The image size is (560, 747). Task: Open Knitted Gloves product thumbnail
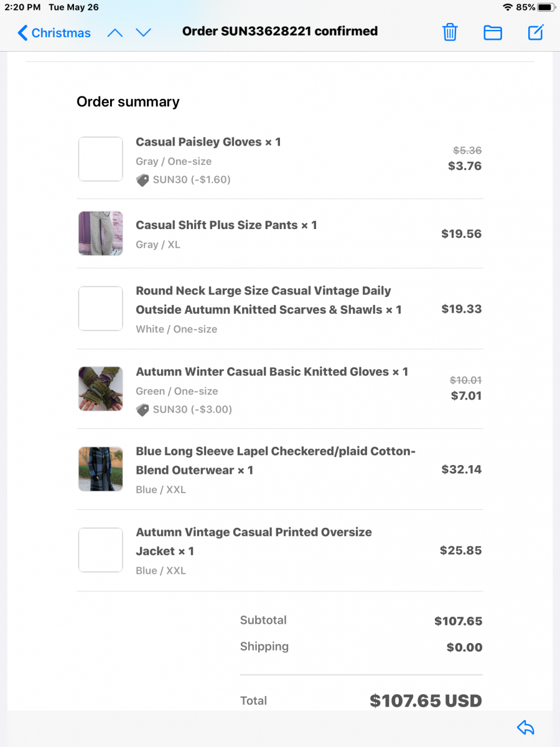click(101, 389)
